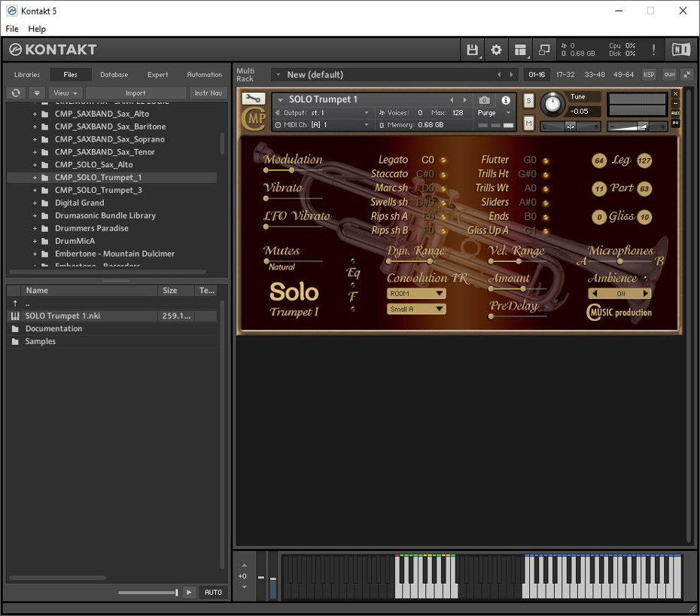The width and height of the screenshot is (700, 616).
Task: Expand the Drummers Paradise folder
Action: pos(35,228)
